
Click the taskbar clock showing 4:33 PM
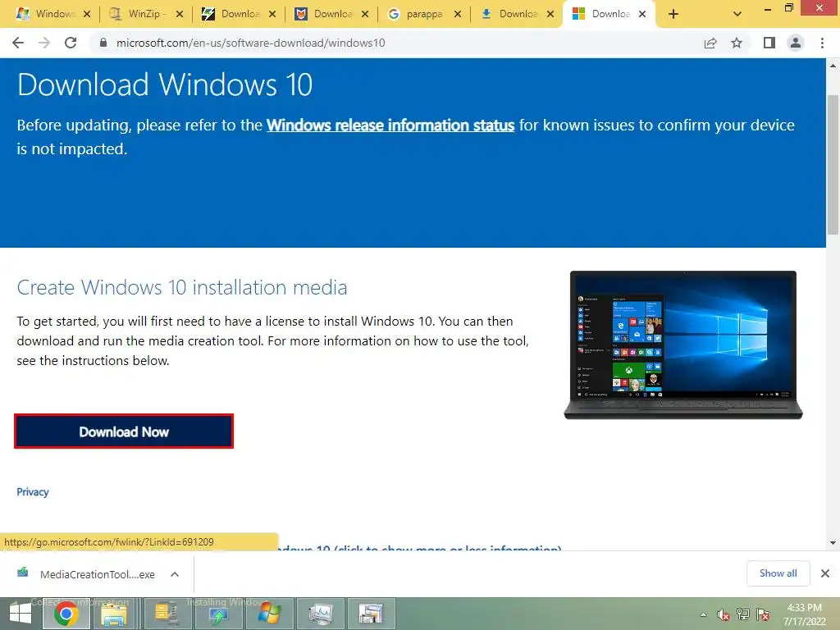pos(804,614)
